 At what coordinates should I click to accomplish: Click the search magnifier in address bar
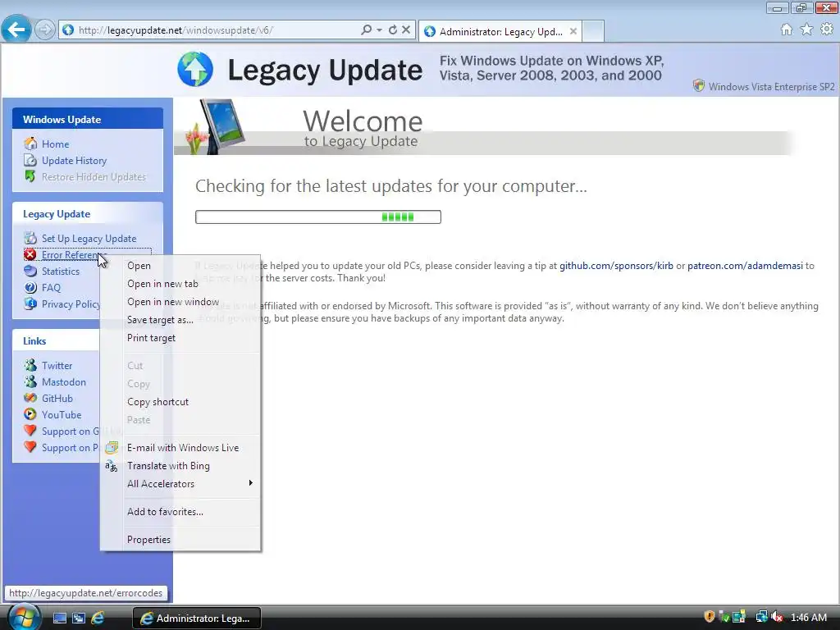(x=367, y=30)
